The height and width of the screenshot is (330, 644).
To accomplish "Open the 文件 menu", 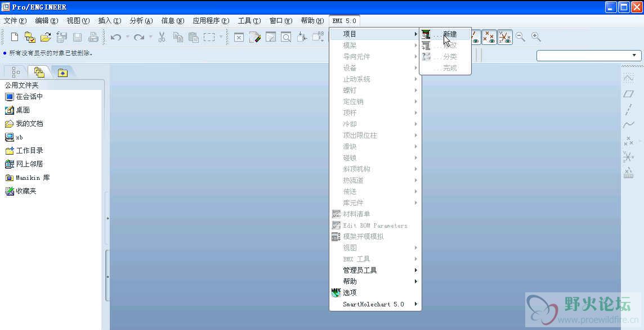I will [x=15, y=20].
